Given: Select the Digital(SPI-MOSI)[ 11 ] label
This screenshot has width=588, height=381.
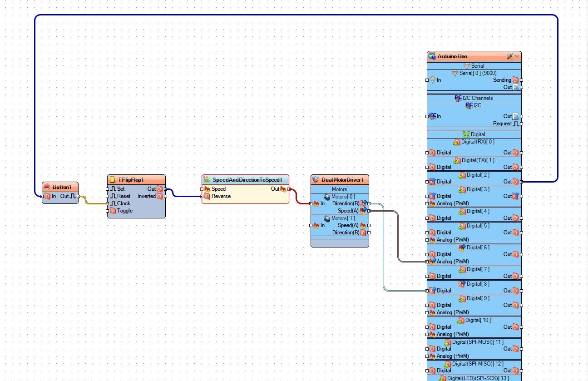Looking at the screenshot, I should coord(478,342).
